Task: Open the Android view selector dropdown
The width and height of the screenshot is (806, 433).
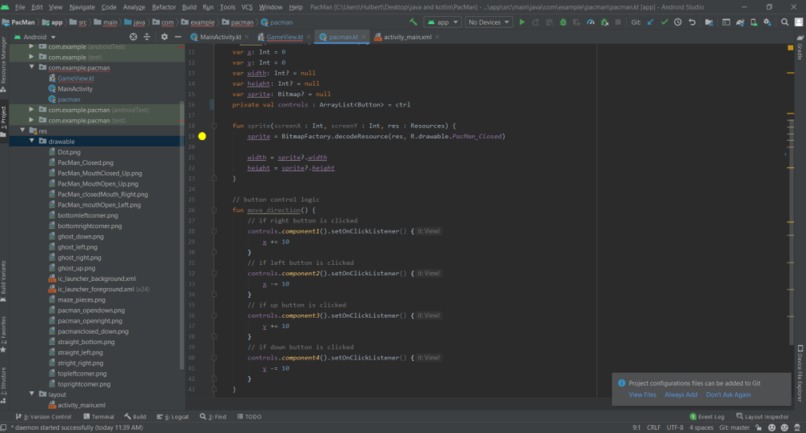Action: 35,37
